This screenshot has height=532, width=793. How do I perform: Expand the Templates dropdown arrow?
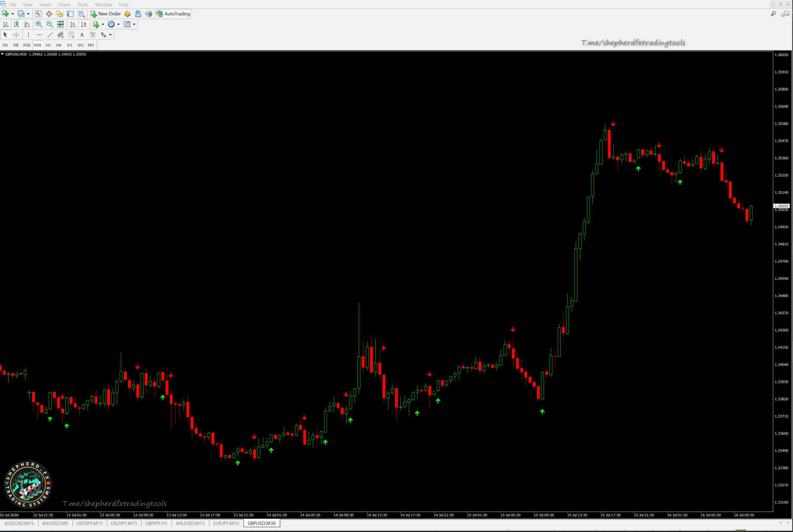(134, 24)
